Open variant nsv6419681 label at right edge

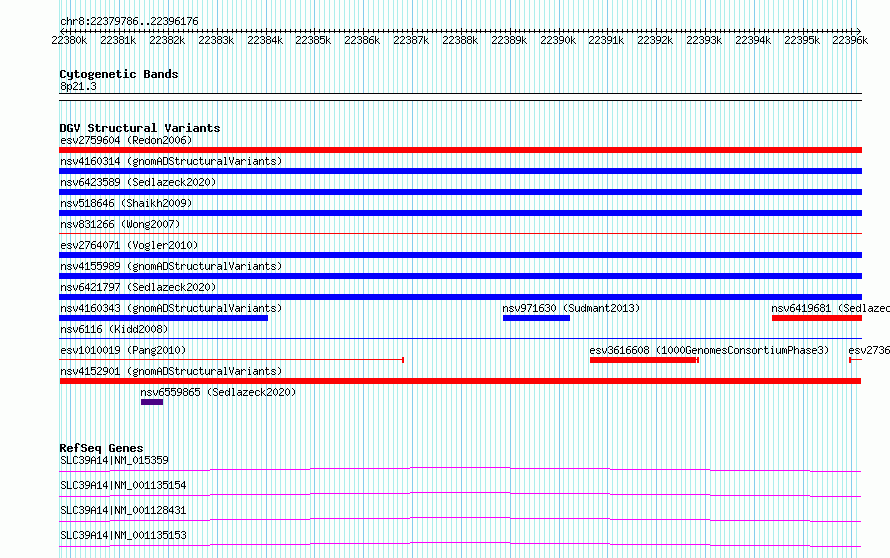pyautogui.click(x=830, y=308)
